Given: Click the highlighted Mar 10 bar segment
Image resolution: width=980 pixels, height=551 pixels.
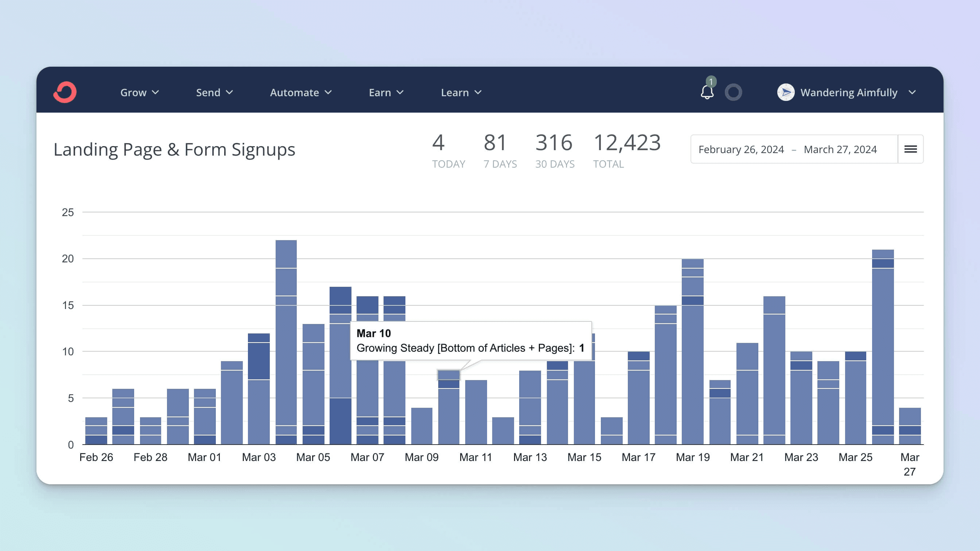Looking at the screenshot, I should pyautogui.click(x=448, y=375).
